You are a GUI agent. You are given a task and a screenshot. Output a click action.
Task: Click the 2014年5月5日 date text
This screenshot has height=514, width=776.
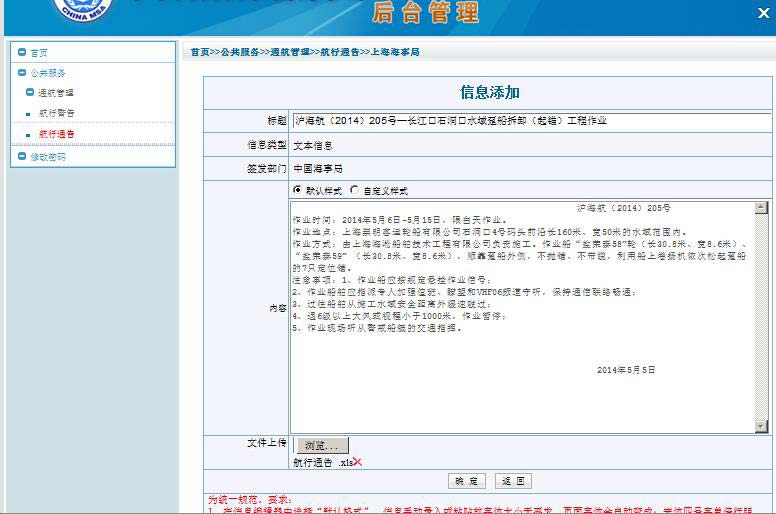[x=626, y=370]
